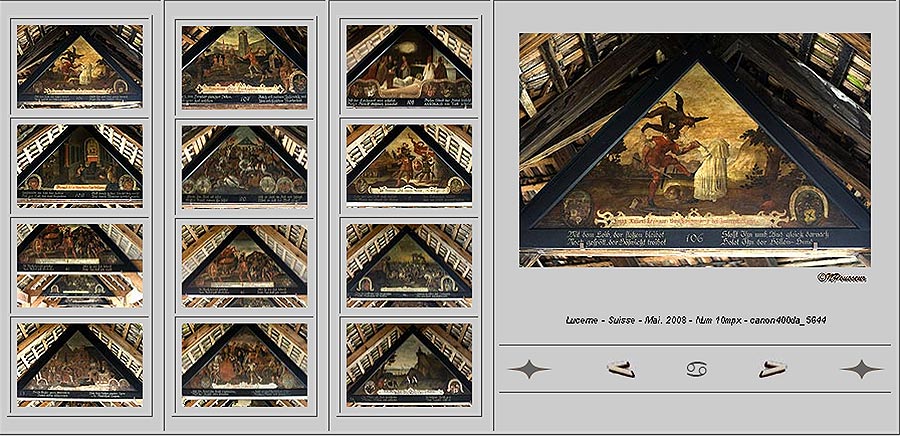Open single-painting thumbnail with wagon wheel and hills
Viewport: 900px width, 436px height.
click(245, 265)
